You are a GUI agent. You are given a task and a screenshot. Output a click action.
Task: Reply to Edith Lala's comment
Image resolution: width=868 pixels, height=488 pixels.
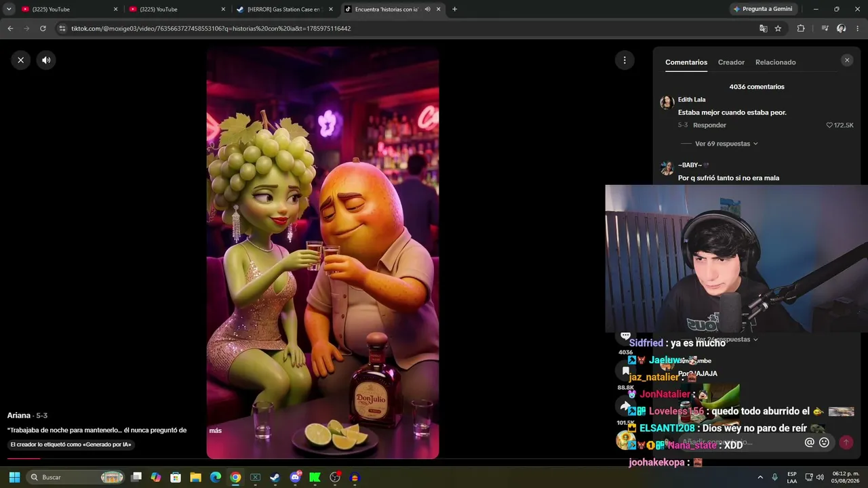coord(709,125)
